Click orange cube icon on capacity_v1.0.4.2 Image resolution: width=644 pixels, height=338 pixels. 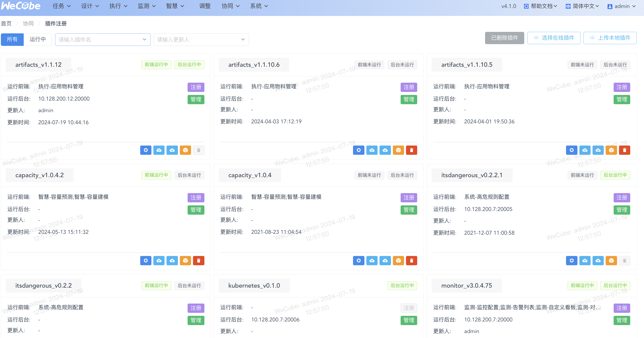[185, 260]
